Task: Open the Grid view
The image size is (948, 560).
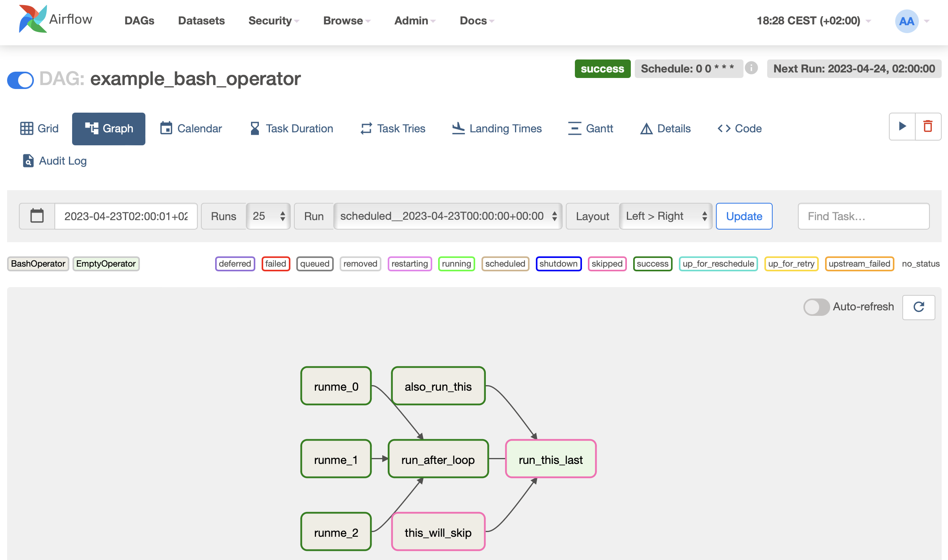Action: click(x=39, y=128)
